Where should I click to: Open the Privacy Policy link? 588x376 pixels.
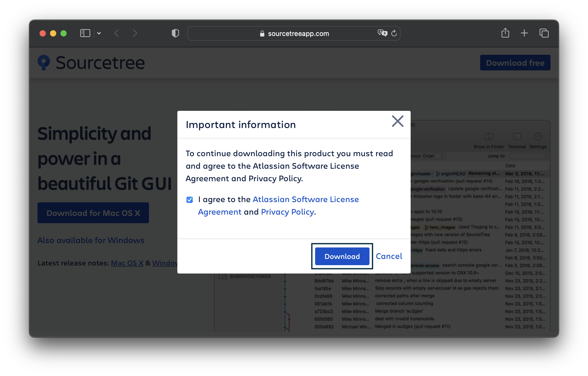(x=287, y=212)
